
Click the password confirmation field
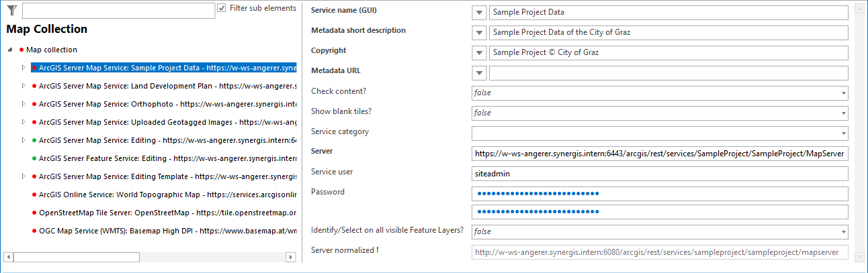click(660, 212)
